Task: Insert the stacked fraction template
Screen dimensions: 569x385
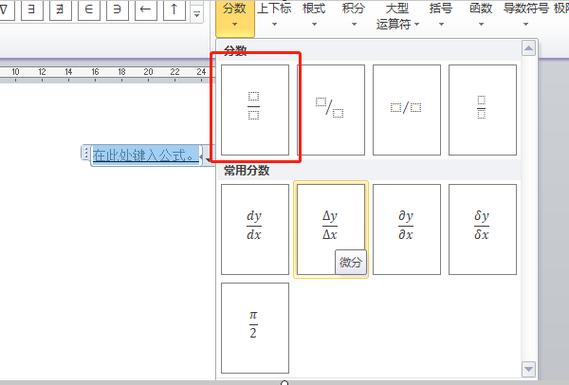Action: [x=255, y=110]
